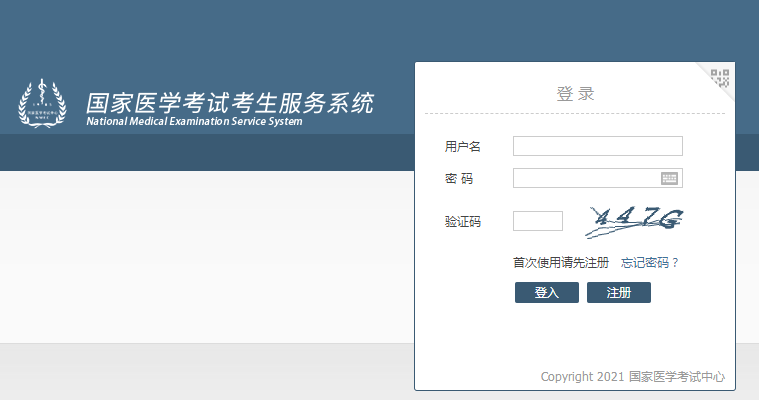Click the 密码 label
The image size is (759, 400).
point(459,179)
